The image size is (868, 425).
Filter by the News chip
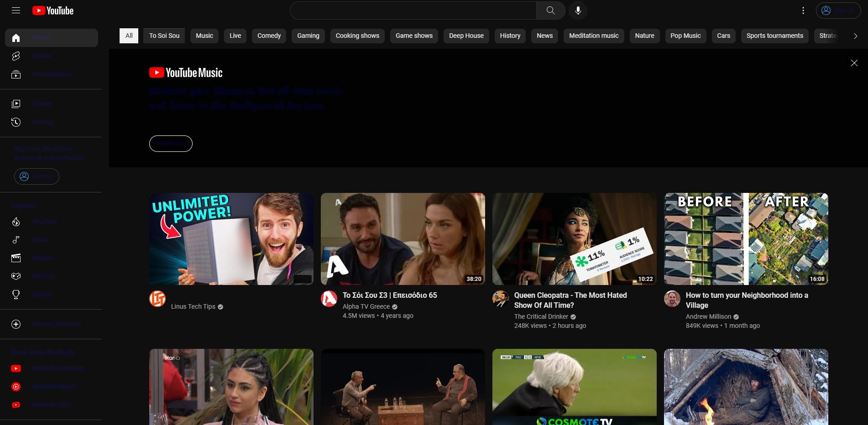click(545, 36)
